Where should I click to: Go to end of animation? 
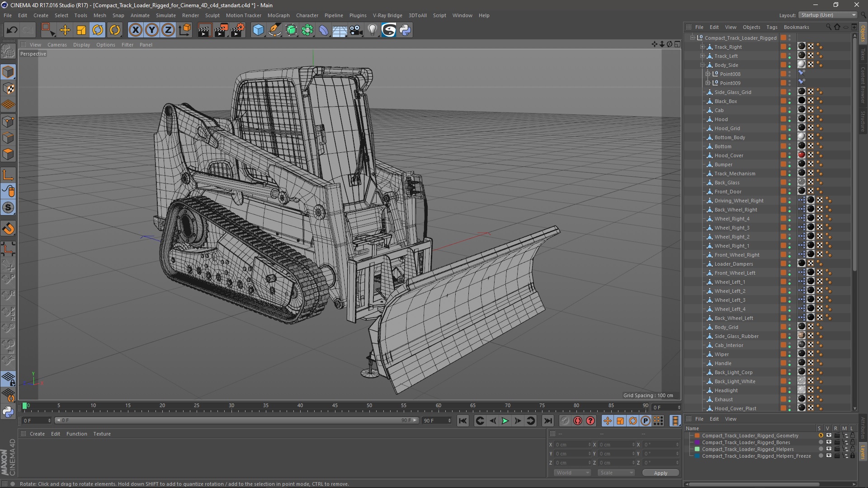pos(547,421)
